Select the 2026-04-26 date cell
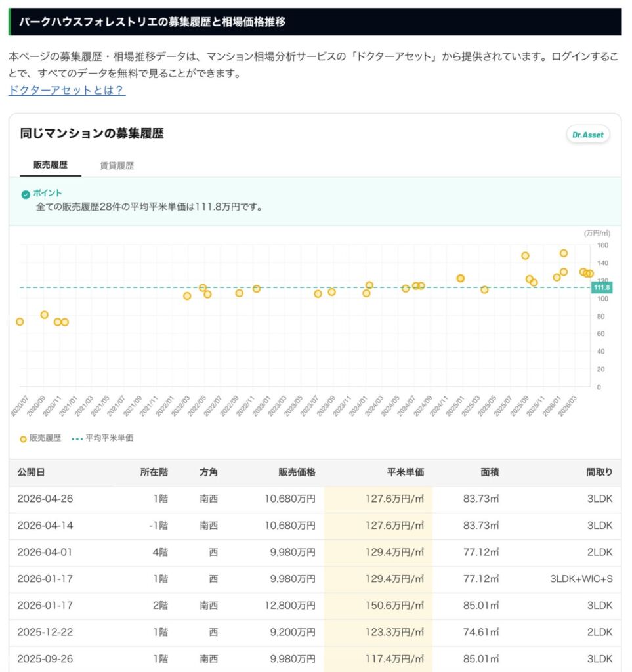 [45, 499]
